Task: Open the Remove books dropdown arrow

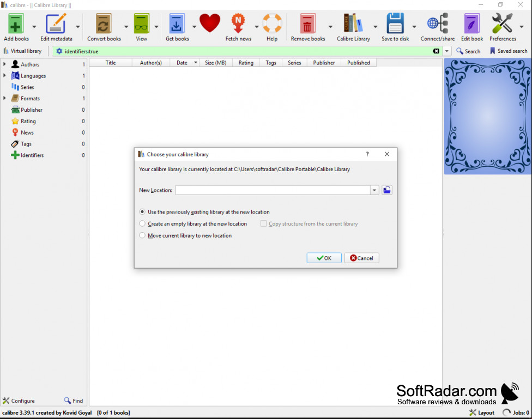Action: coord(330,27)
